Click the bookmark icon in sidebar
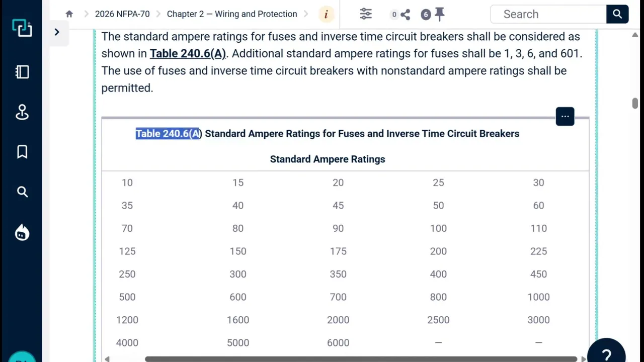This screenshot has height=362, width=644. (22, 152)
